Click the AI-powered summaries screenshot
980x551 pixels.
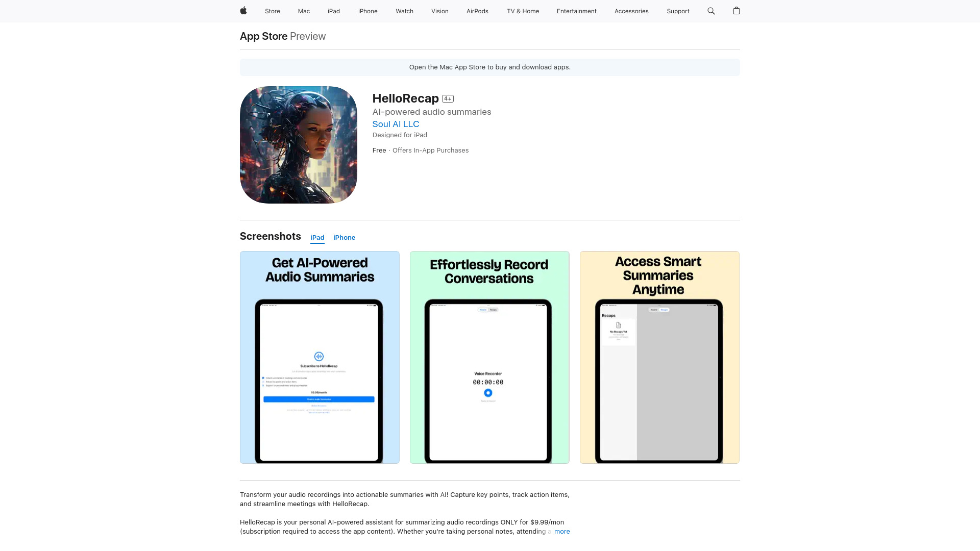pyautogui.click(x=320, y=357)
